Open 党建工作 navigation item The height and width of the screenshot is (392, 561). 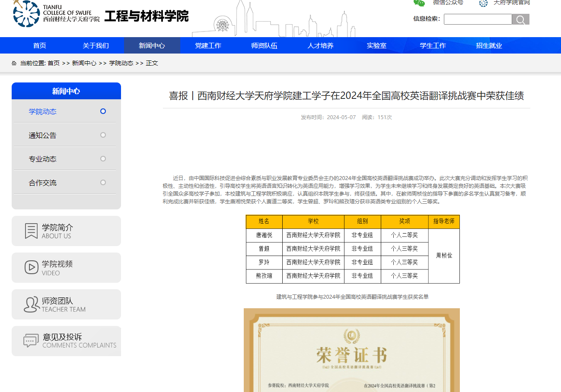point(208,45)
